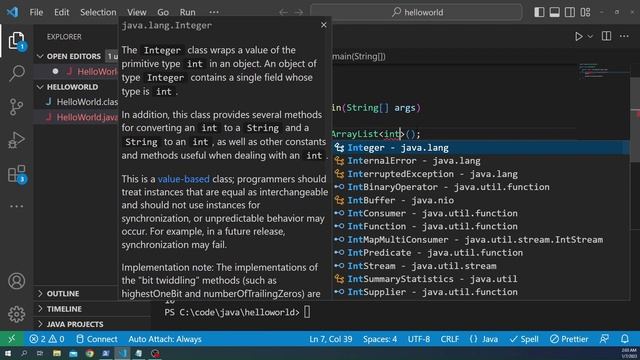Click Prettier status bar item

(569, 339)
